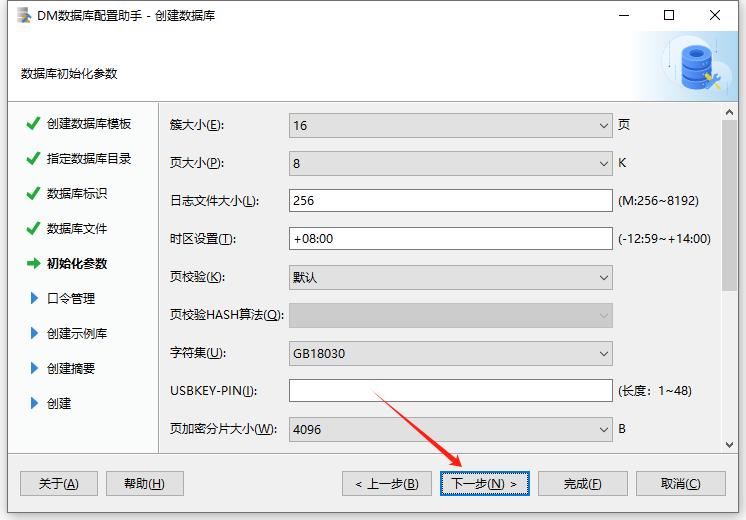Click green checkmark beside 创建数据库模板
The width and height of the screenshot is (746, 520).
[x=33, y=124]
